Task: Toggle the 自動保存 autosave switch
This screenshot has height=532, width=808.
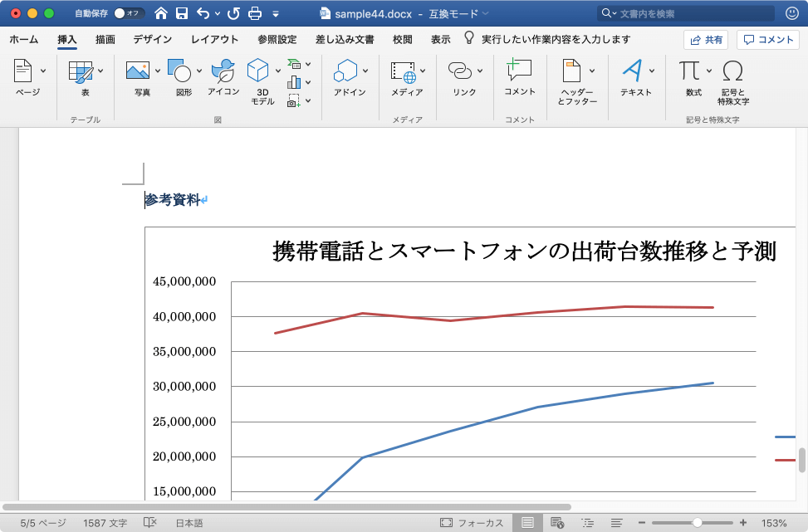Action: point(129,13)
